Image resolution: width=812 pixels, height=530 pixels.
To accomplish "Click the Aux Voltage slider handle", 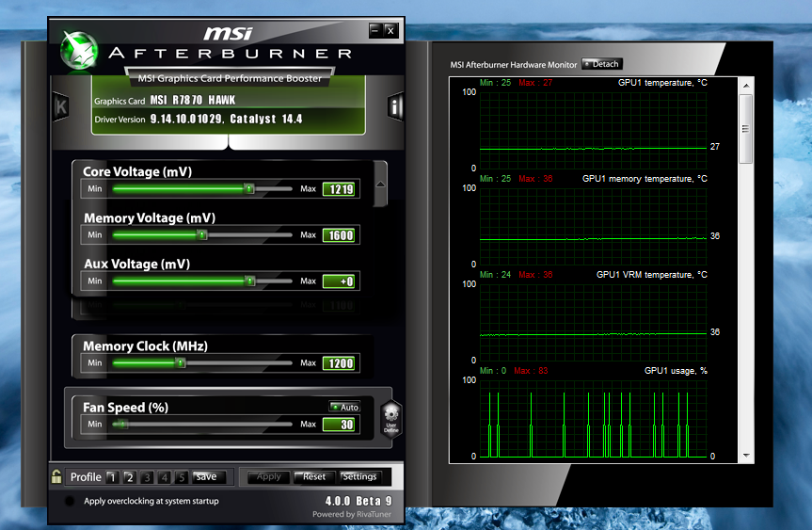I will (x=250, y=281).
